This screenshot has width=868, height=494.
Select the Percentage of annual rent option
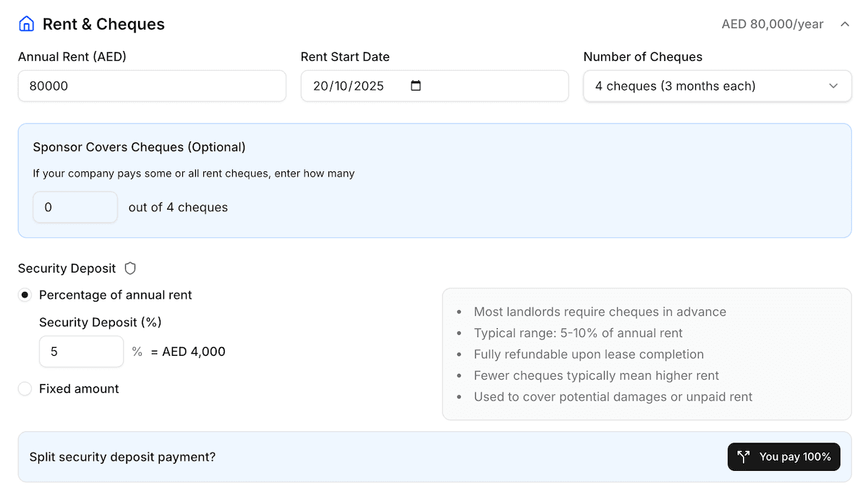pyautogui.click(x=25, y=295)
